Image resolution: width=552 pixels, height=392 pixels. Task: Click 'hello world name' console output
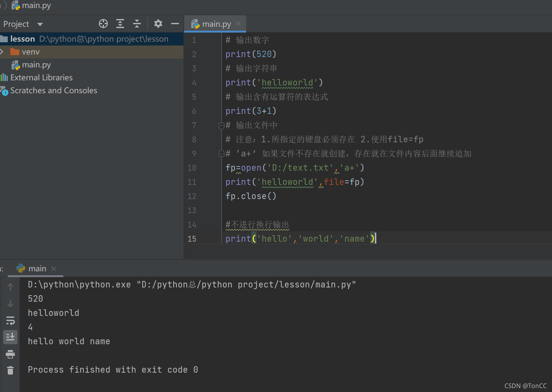tap(69, 341)
